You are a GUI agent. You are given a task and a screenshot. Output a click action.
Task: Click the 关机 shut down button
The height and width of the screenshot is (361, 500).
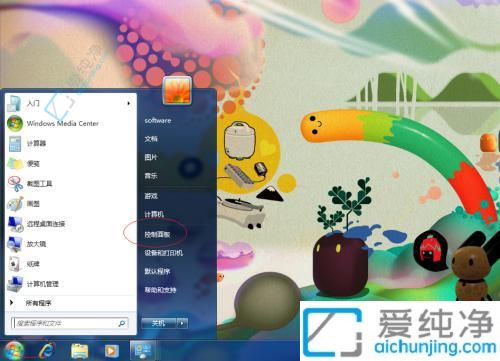point(159,323)
